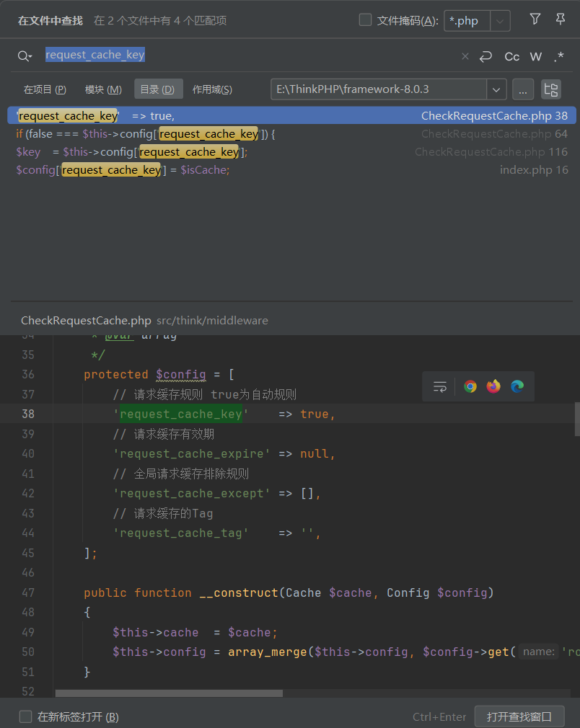The width and height of the screenshot is (580, 728).
Task: Open in Chrome browser icon
Action: 470,386
